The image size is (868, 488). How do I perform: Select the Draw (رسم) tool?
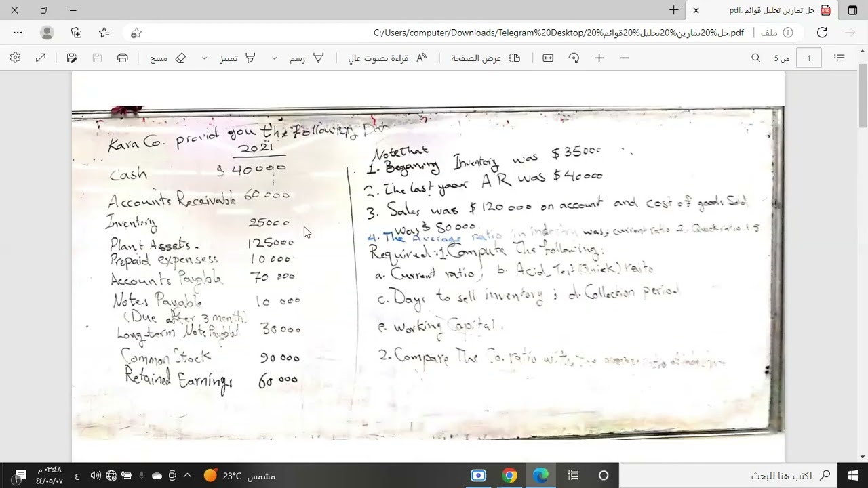(307, 58)
